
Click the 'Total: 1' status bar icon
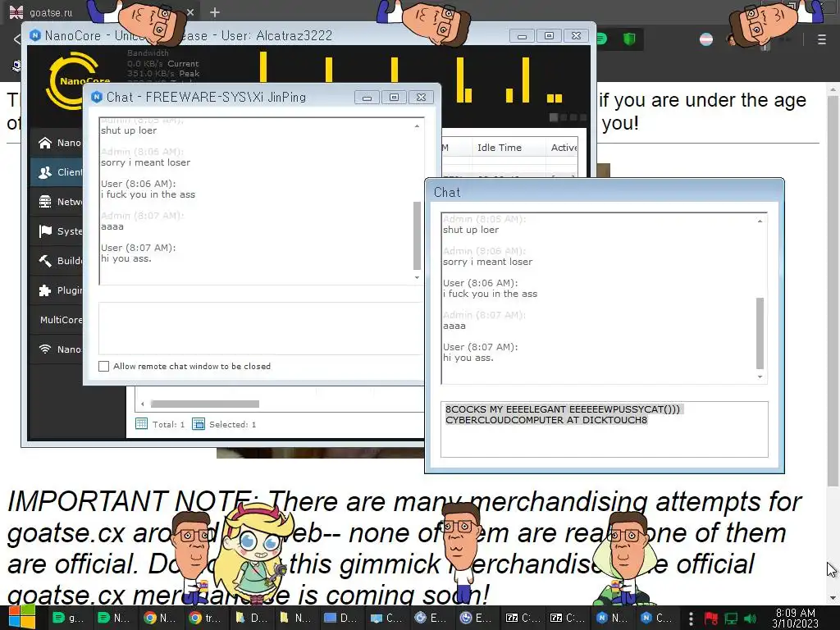(141, 424)
